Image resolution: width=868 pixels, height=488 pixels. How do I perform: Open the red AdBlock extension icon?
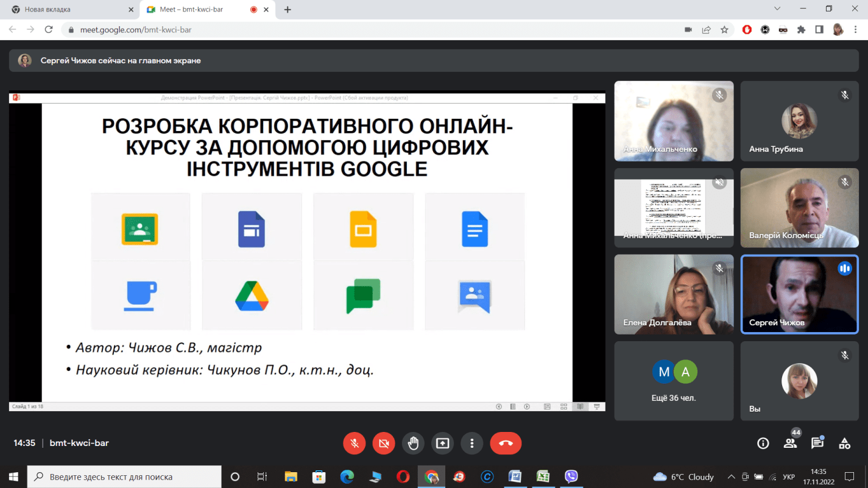click(x=747, y=29)
